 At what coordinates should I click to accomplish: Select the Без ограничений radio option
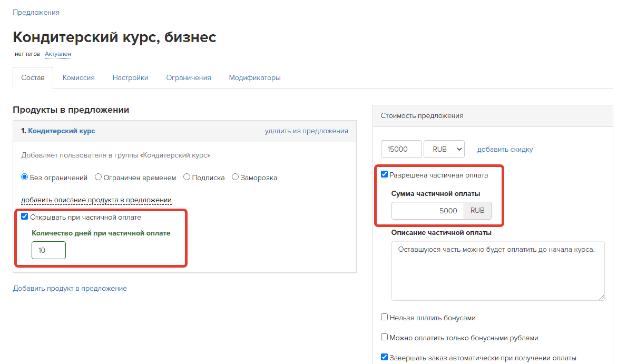coord(24,178)
